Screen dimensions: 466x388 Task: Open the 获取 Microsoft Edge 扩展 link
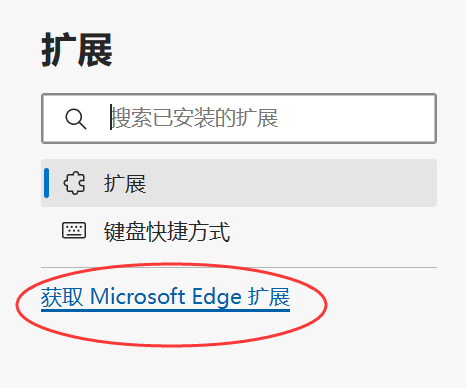pyautogui.click(x=165, y=297)
